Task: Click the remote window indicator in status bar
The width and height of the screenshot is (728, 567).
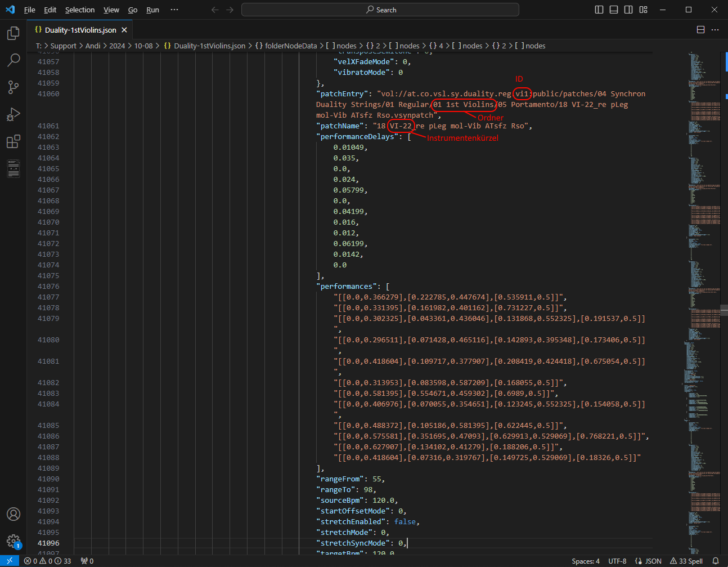Action: 10,561
